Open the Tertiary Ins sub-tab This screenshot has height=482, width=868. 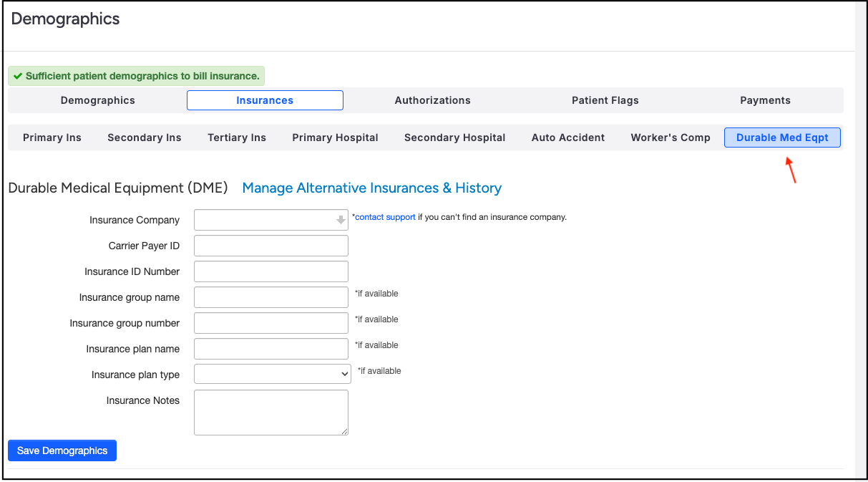[237, 138]
